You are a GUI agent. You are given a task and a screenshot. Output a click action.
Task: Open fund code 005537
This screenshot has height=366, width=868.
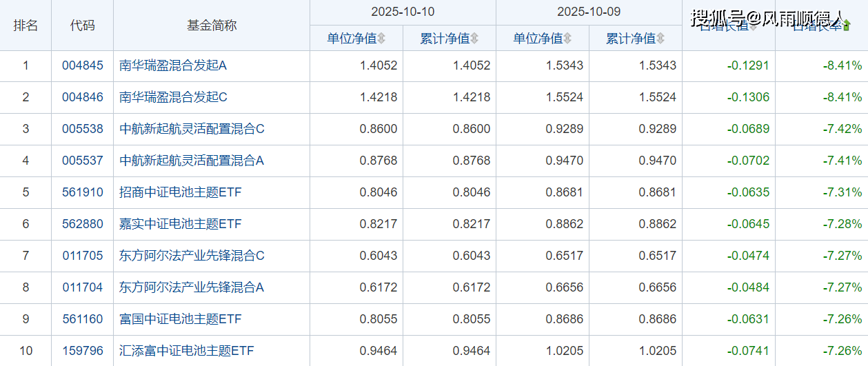[82, 161]
